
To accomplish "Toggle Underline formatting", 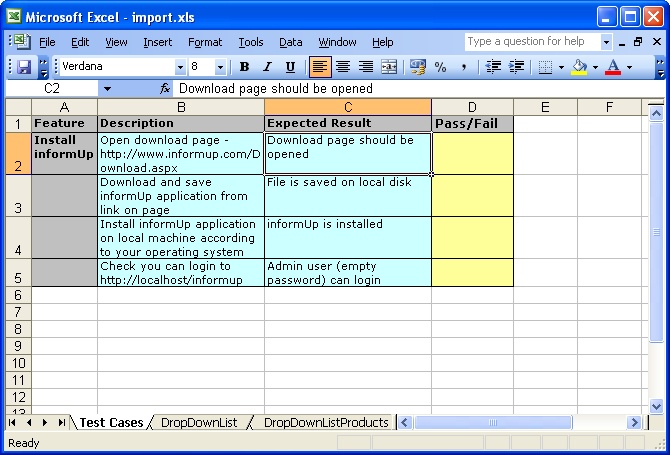I will pyautogui.click(x=291, y=67).
